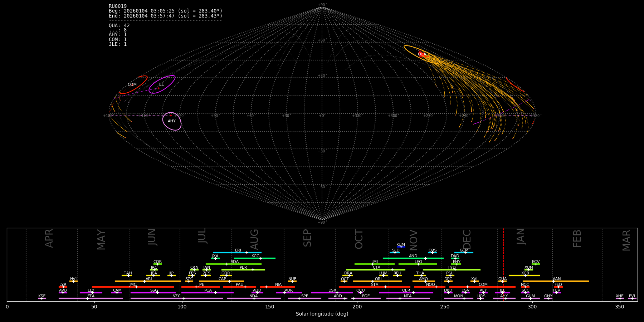Click the green AND shower bar

point(401,258)
